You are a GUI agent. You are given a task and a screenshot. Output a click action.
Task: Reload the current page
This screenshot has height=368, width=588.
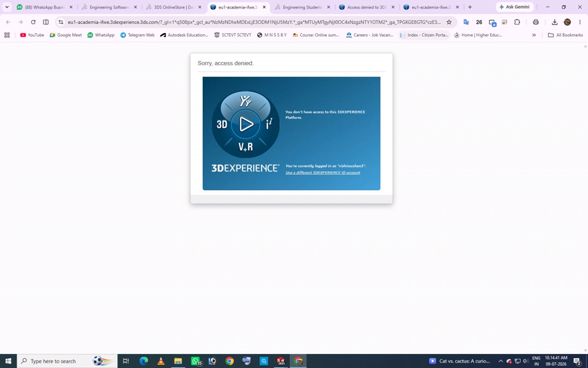tap(33, 22)
